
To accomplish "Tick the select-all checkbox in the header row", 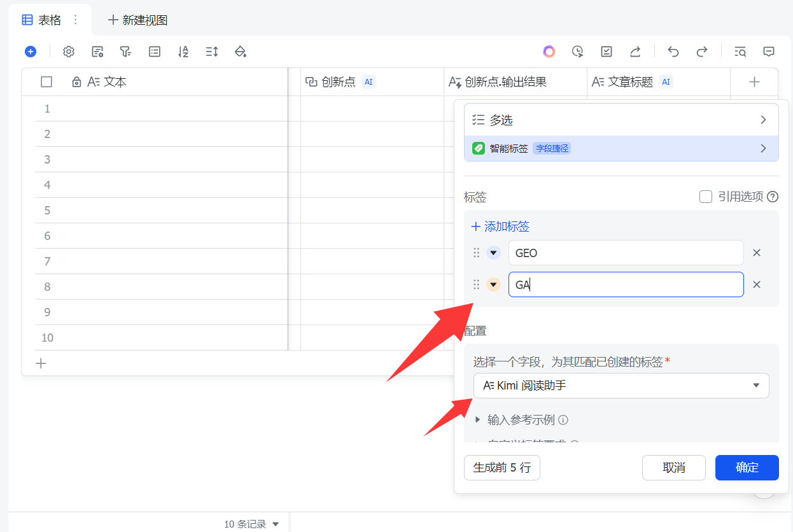I will 46,81.
